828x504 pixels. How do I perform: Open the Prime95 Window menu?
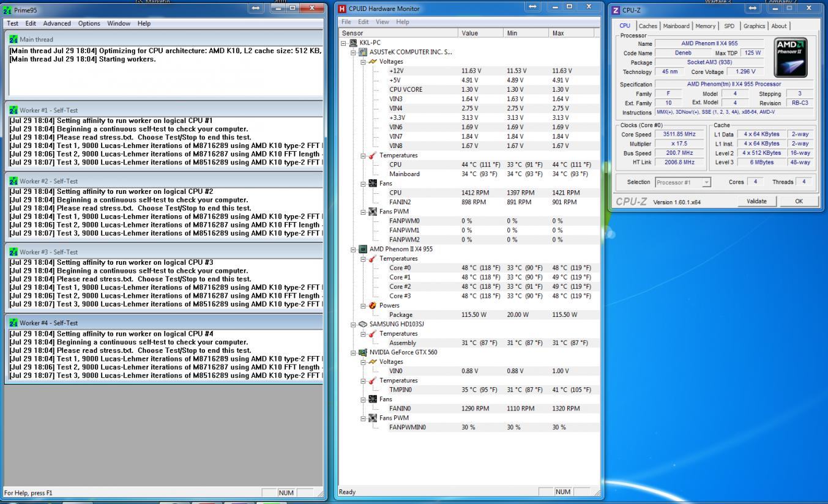[x=119, y=23]
